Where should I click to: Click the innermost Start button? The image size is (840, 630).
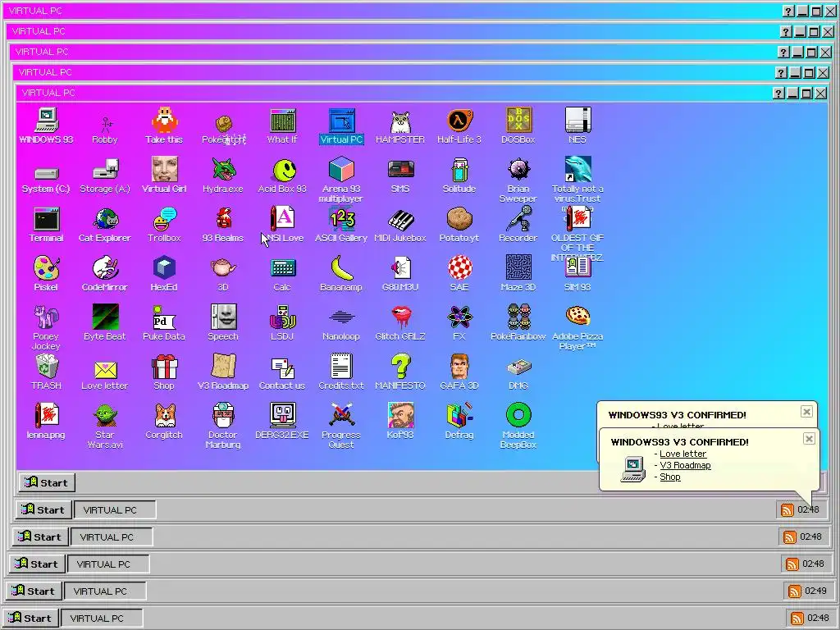[x=47, y=482]
